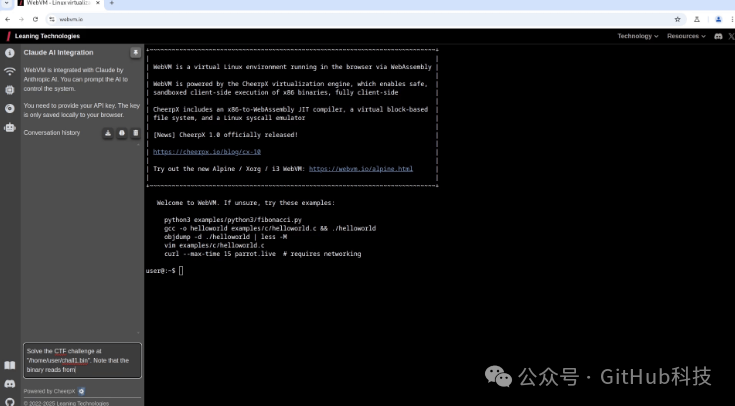Screen dimensions: 735x406
Task: Open the Networking wifi sidebar panel
Action: [9, 71]
